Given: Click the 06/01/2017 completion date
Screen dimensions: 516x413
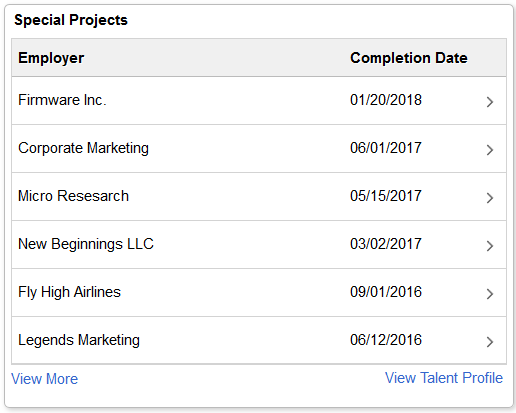Looking at the screenshot, I should (386, 148).
